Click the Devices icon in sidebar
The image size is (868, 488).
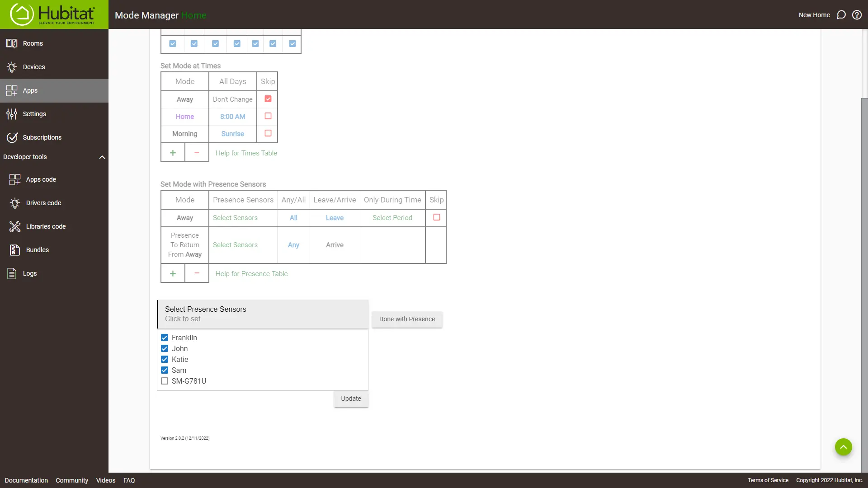11,66
